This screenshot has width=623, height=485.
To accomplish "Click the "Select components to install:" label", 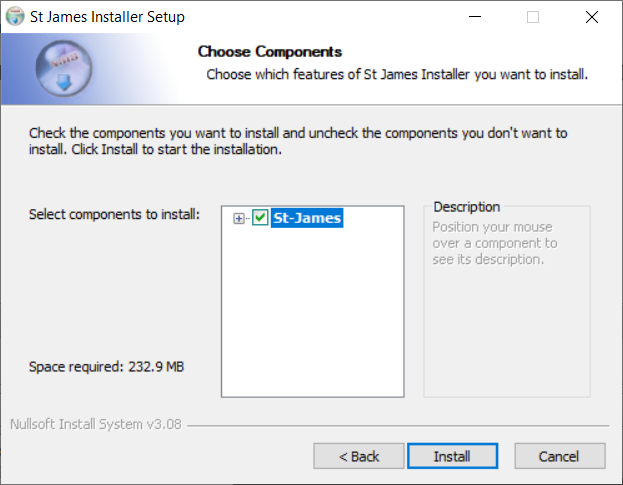I will (x=114, y=214).
